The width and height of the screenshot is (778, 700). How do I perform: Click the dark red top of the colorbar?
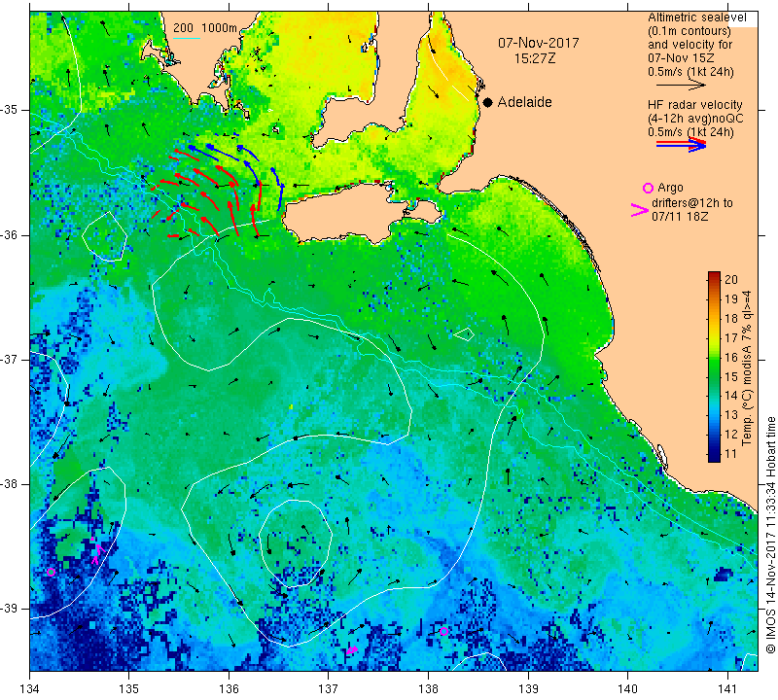(714, 275)
